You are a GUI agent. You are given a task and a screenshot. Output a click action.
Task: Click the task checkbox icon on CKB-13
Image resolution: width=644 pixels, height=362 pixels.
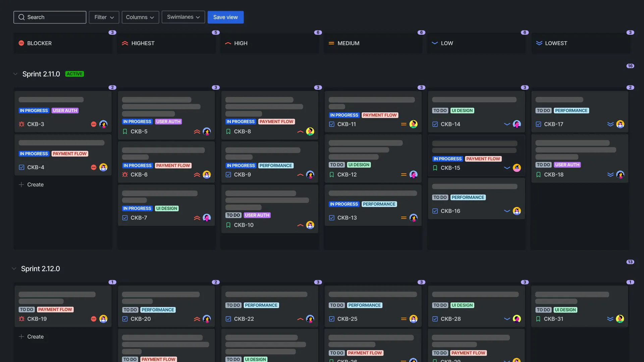point(332,218)
